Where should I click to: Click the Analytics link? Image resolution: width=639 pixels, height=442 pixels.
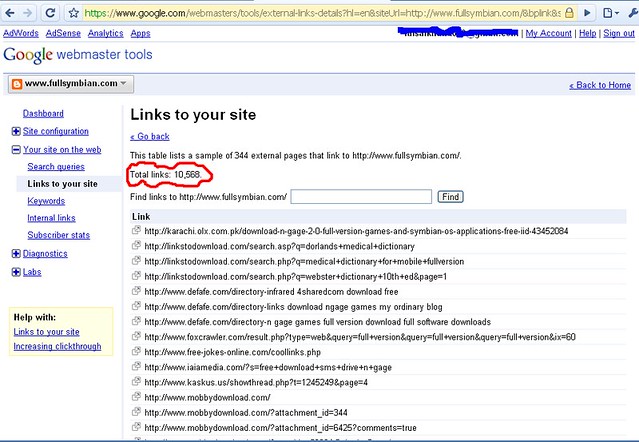pyautogui.click(x=106, y=33)
